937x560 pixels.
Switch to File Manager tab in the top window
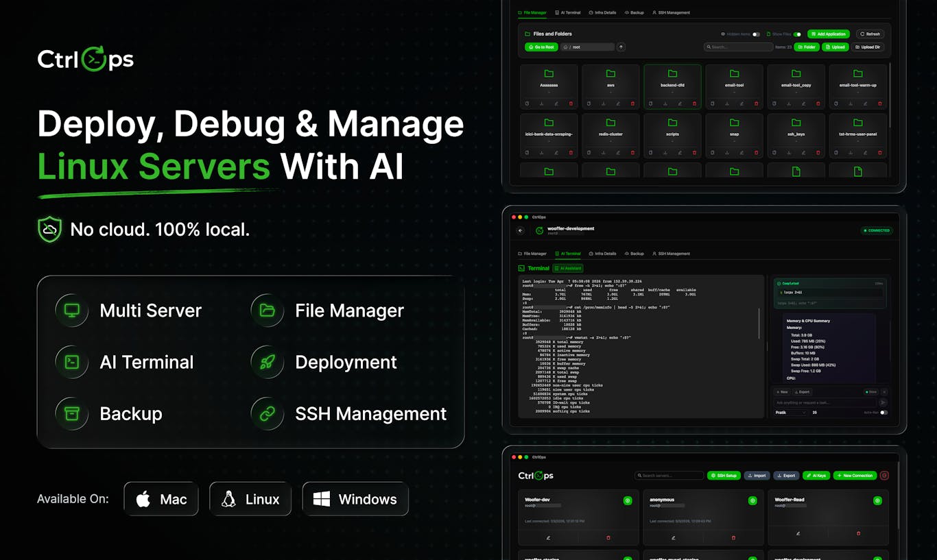tap(532, 12)
